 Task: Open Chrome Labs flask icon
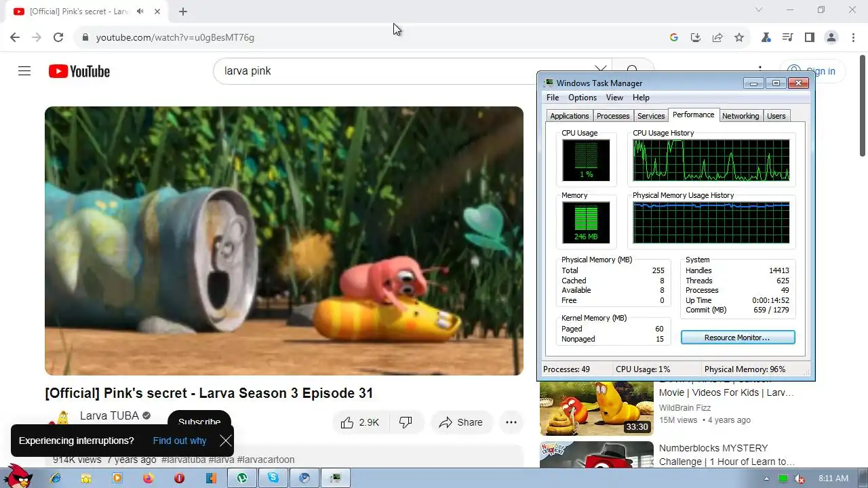(x=766, y=37)
